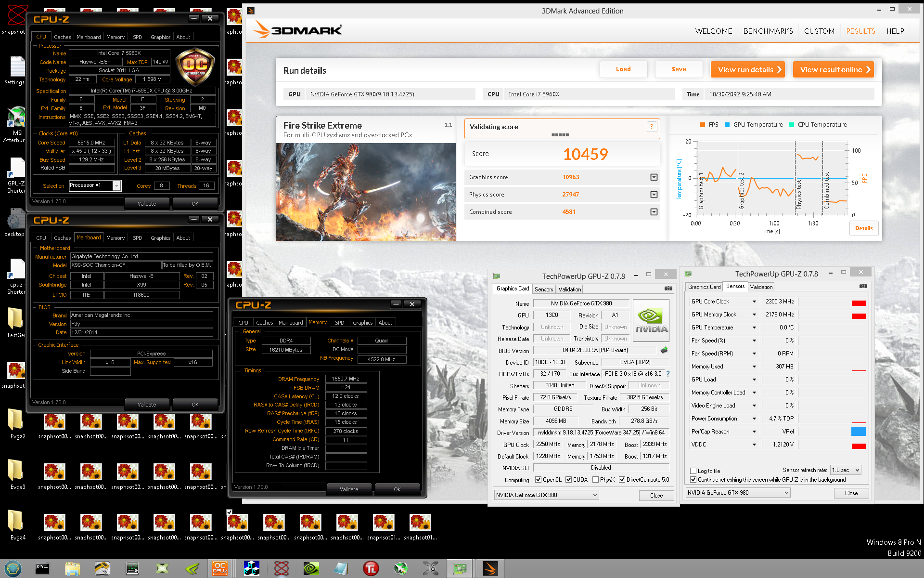Enable the Log to file checkbox
This screenshot has width=924, height=578.
(693, 471)
